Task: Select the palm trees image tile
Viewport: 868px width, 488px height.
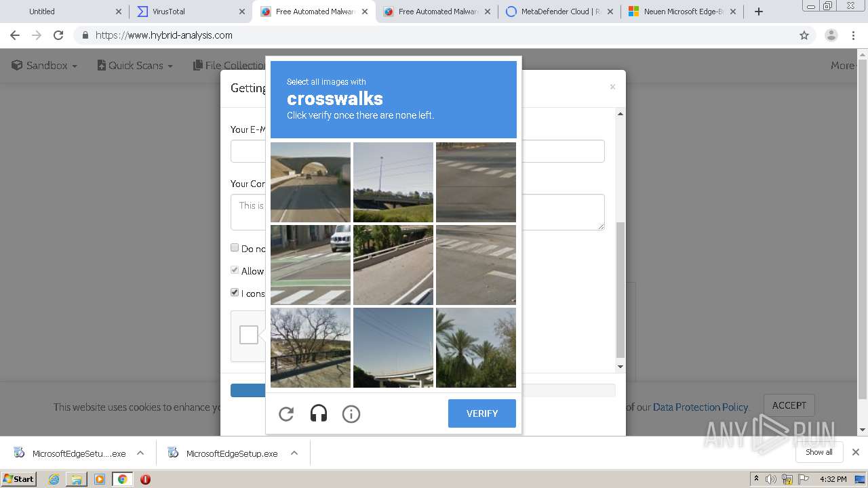Action: tap(476, 348)
